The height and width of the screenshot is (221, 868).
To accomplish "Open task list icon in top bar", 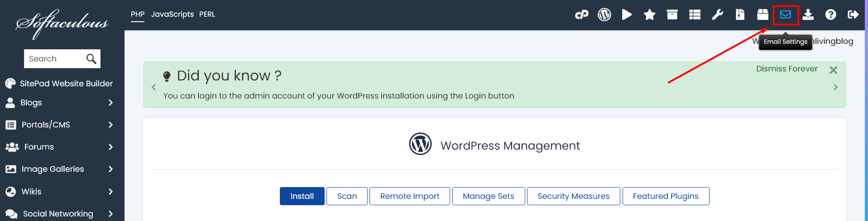I will pos(695,15).
